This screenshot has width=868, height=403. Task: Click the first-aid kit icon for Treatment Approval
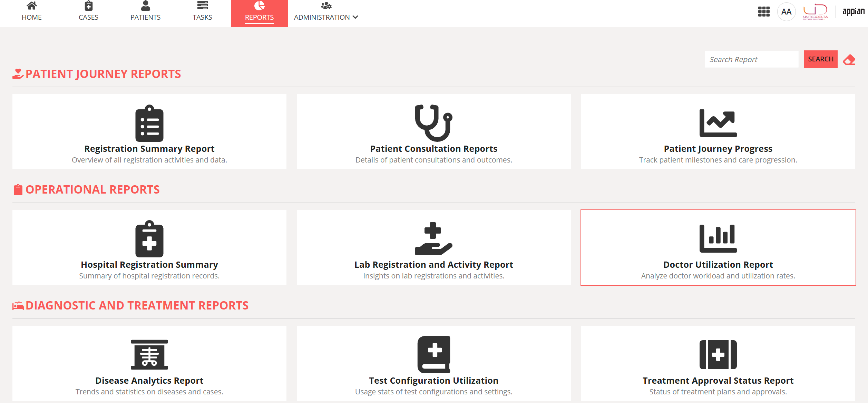[x=718, y=355]
